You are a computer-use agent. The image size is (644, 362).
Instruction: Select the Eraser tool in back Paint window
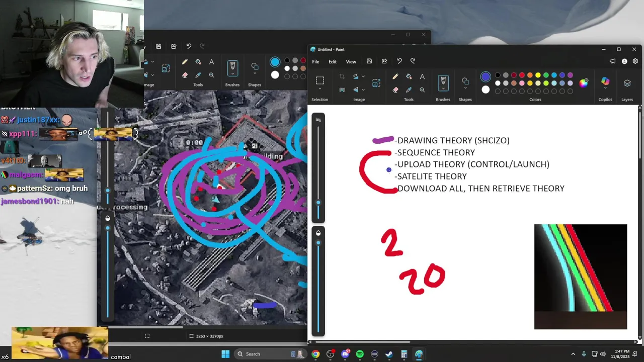[185, 75]
